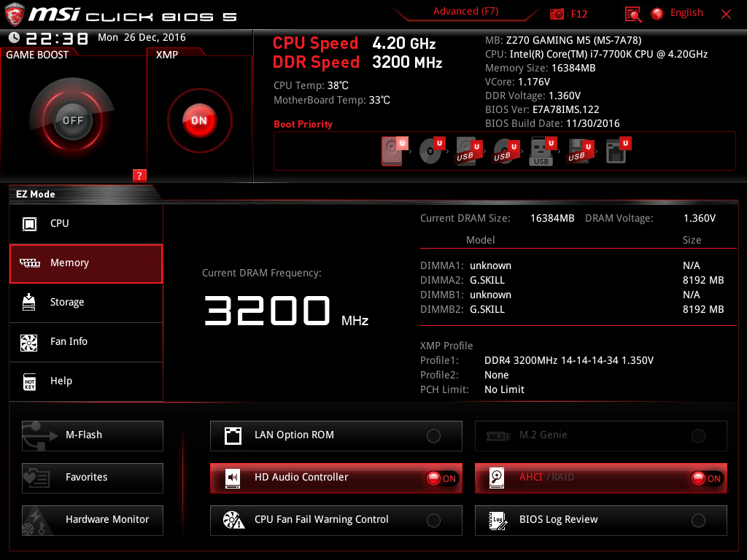Select the DIMMA2 G.SKILL row
The height and width of the screenshot is (560, 747).
pyautogui.click(x=572, y=280)
